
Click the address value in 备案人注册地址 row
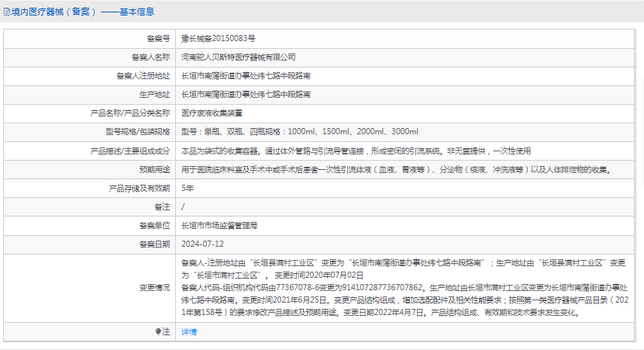tap(246, 76)
